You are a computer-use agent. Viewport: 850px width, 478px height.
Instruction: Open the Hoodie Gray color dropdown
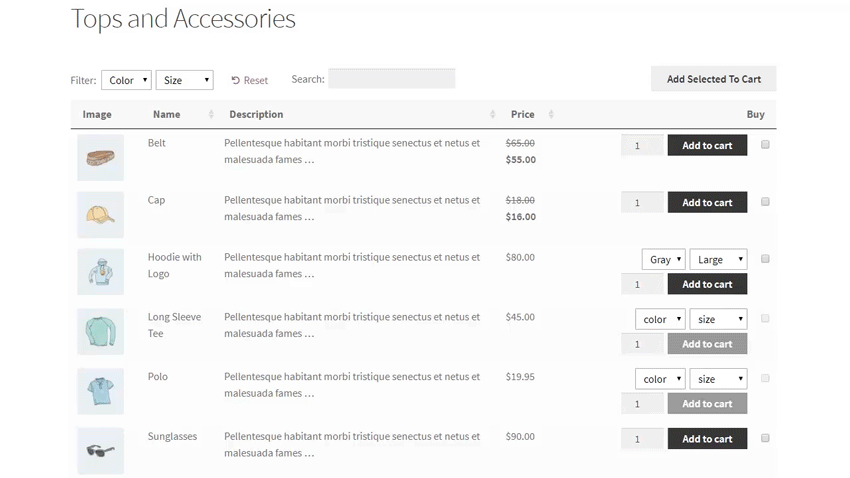pyautogui.click(x=663, y=260)
